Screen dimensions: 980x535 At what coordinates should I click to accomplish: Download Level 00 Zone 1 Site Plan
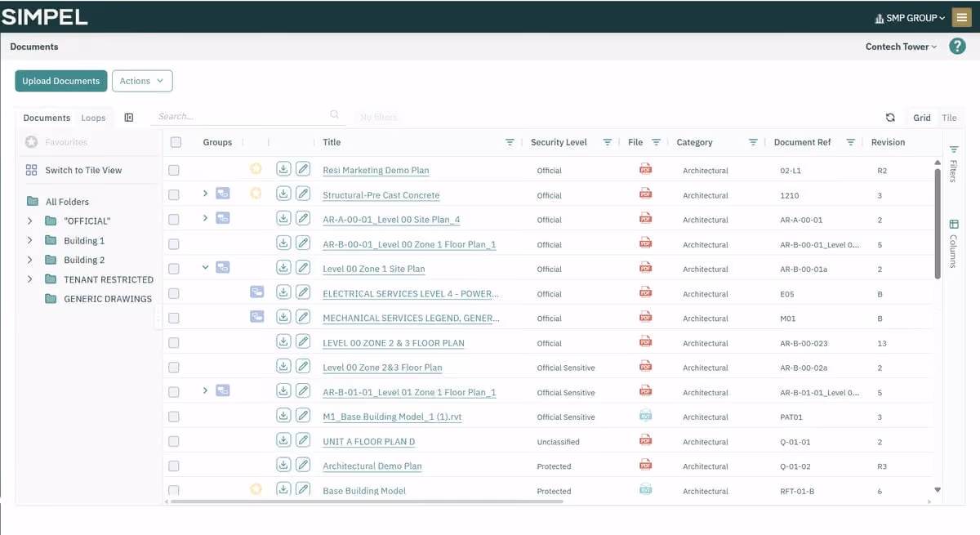point(283,267)
